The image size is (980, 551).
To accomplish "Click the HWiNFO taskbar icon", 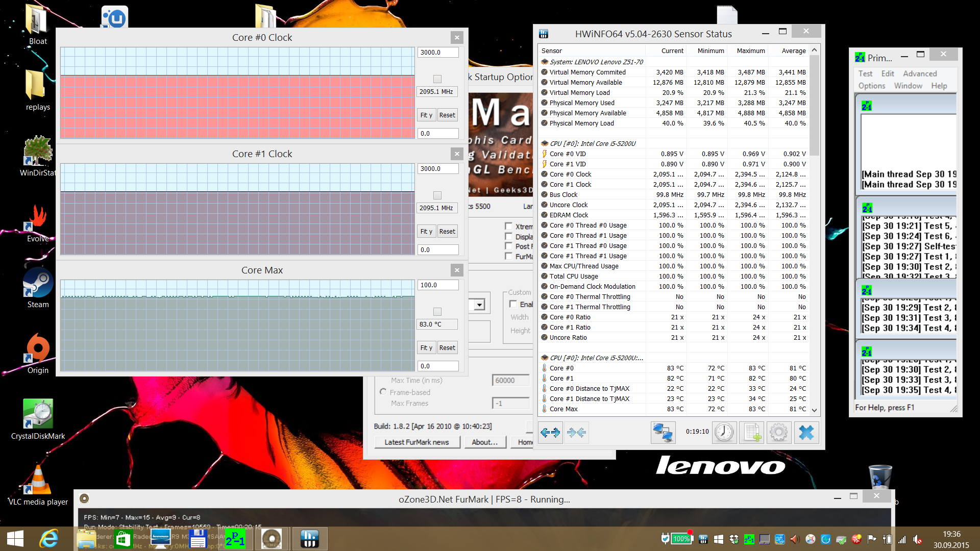I will click(309, 539).
